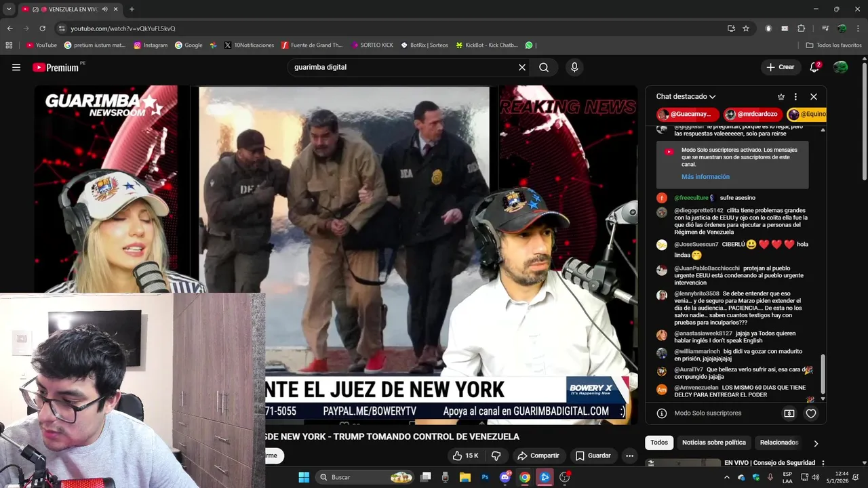The height and width of the screenshot is (488, 868).
Task: Open the Google bookmark
Action: click(x=189, y=45)
